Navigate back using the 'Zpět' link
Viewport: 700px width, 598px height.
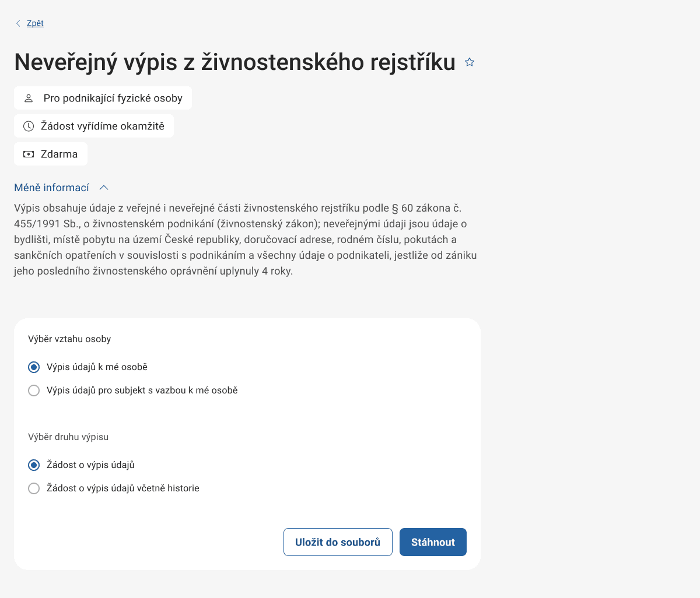click(34, 23)
